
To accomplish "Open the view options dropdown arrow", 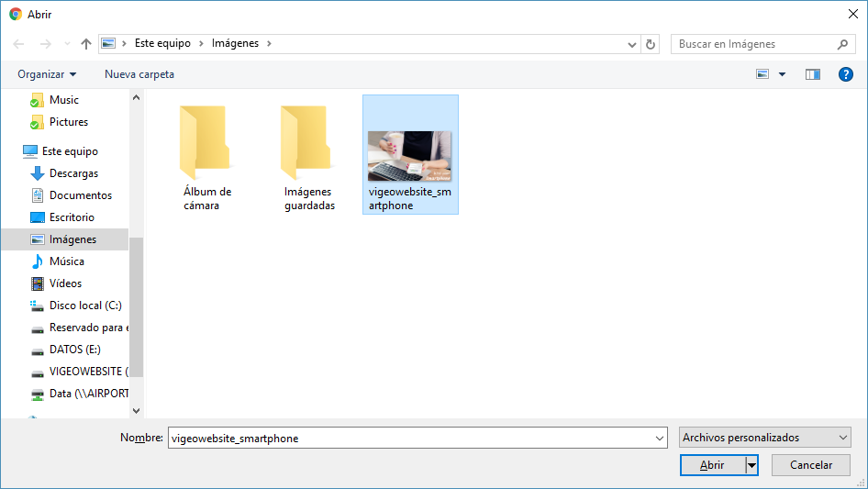I will [782, 74].
